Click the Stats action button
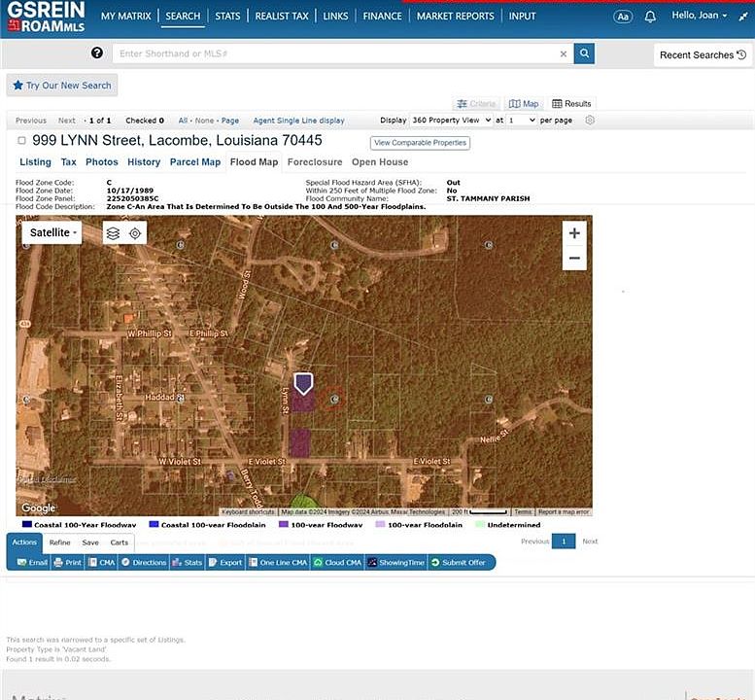Viewport: 755px width, 700px height. point(188,563)
